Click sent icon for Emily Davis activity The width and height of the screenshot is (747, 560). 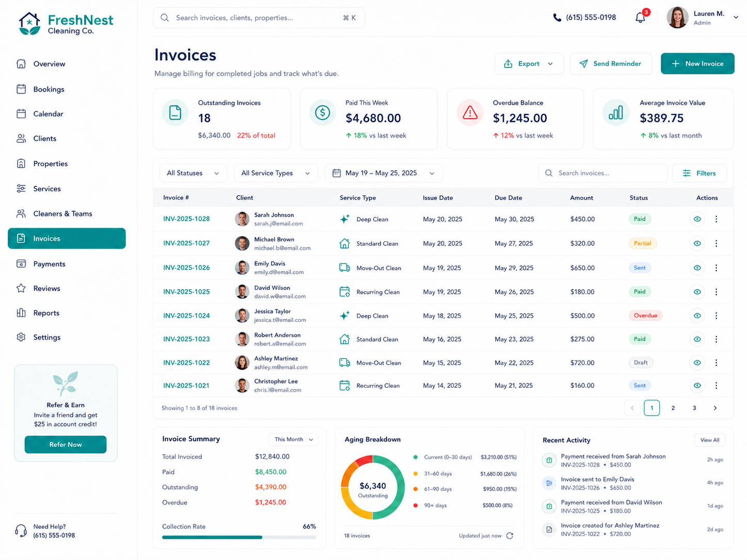click(549, 483)
